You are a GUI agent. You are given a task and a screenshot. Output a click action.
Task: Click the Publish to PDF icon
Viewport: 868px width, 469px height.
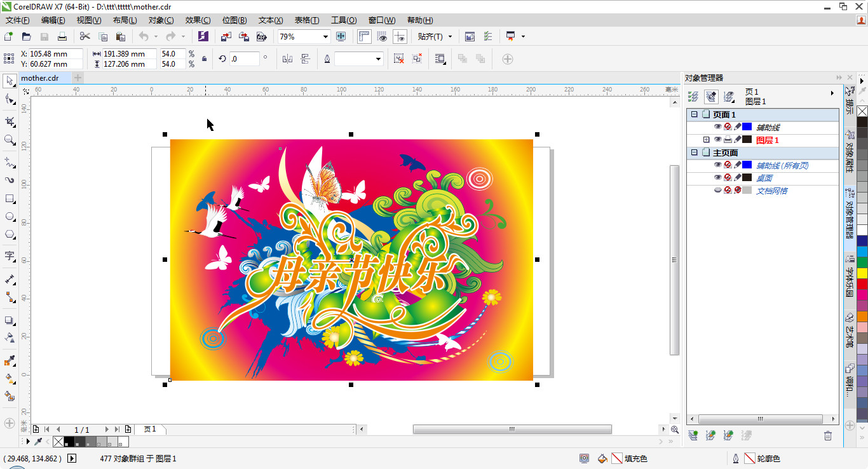[x=261, y=37]
